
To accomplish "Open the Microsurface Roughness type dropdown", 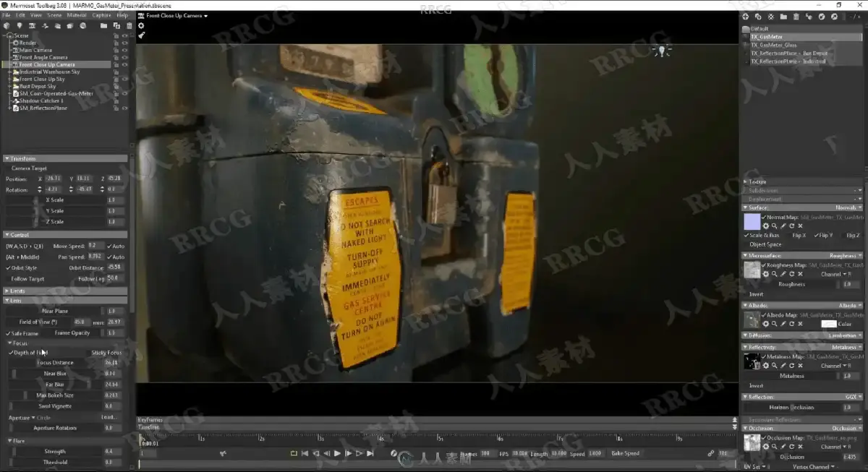I will [845, 255].
